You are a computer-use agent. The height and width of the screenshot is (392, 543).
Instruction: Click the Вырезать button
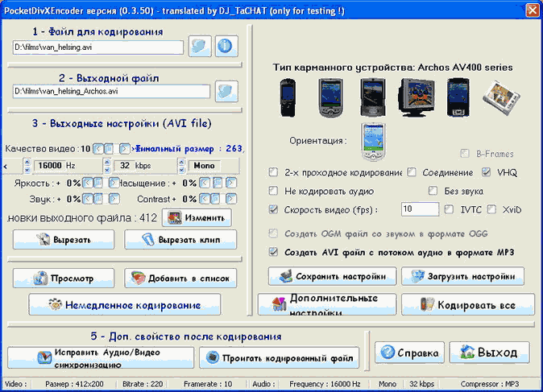pos(64,239)
